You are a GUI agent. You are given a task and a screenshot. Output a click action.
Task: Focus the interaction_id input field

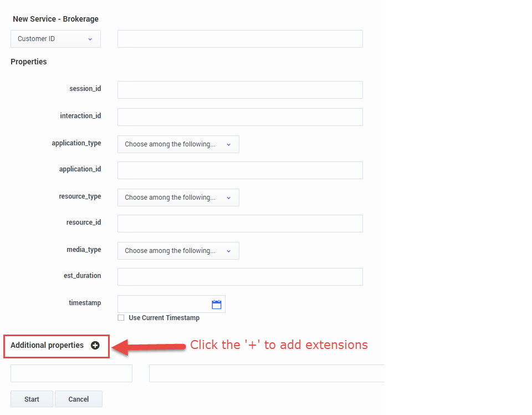tap(240, 117)
